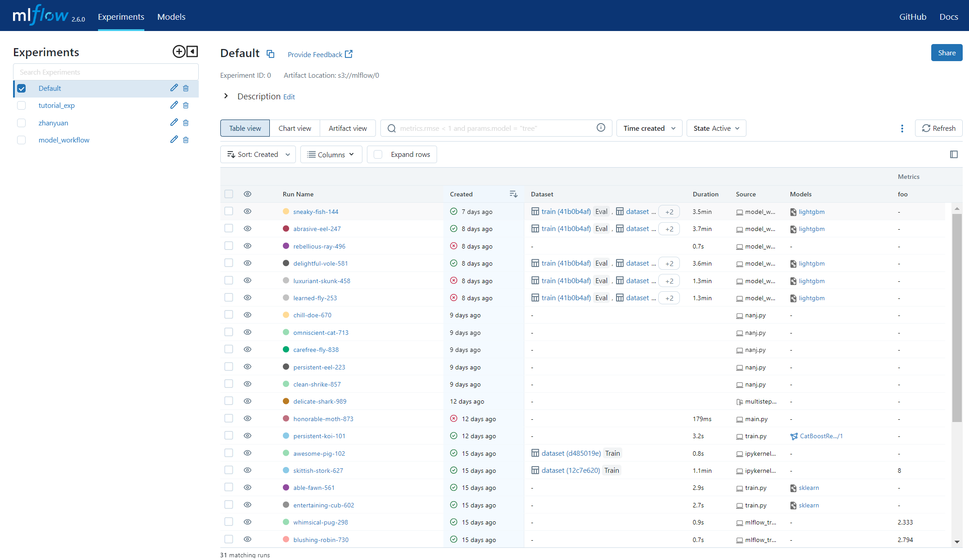Uncheck the Default experiment checkbox
Image resolution: width=969 pixels, height=560 pixels.
point(21,88)
